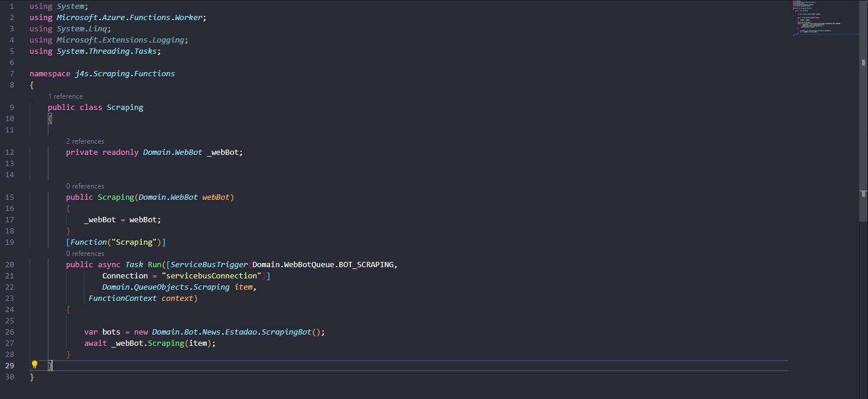Place cursor on the ServiceBusTrigger attribute
This screenshot has width=868, height=399.
tap(210, 264)
